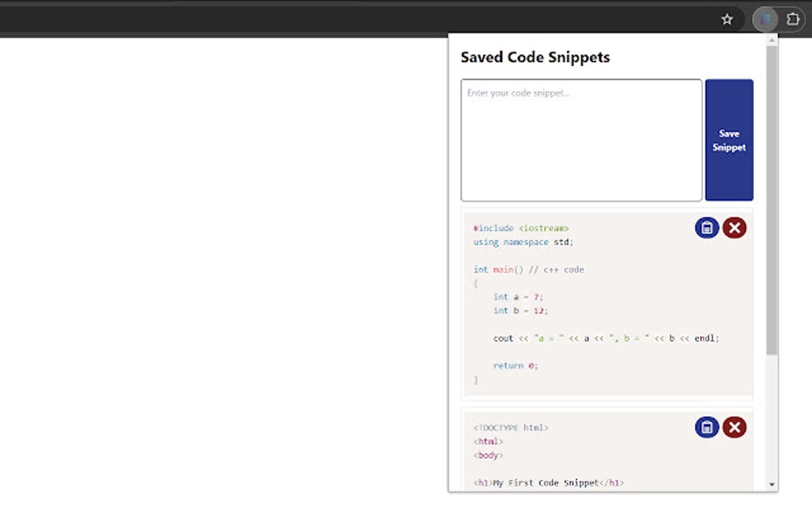This screenshot has width=812, height=508.
Task: Click the 'Saved Code Snippets' heading
Action: click(x=535, y=57)
